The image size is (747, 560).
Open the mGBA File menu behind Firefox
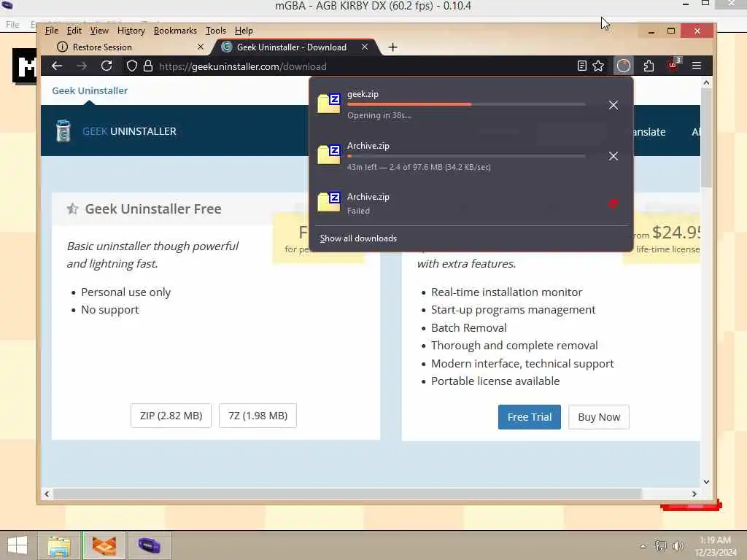[12, 24]
